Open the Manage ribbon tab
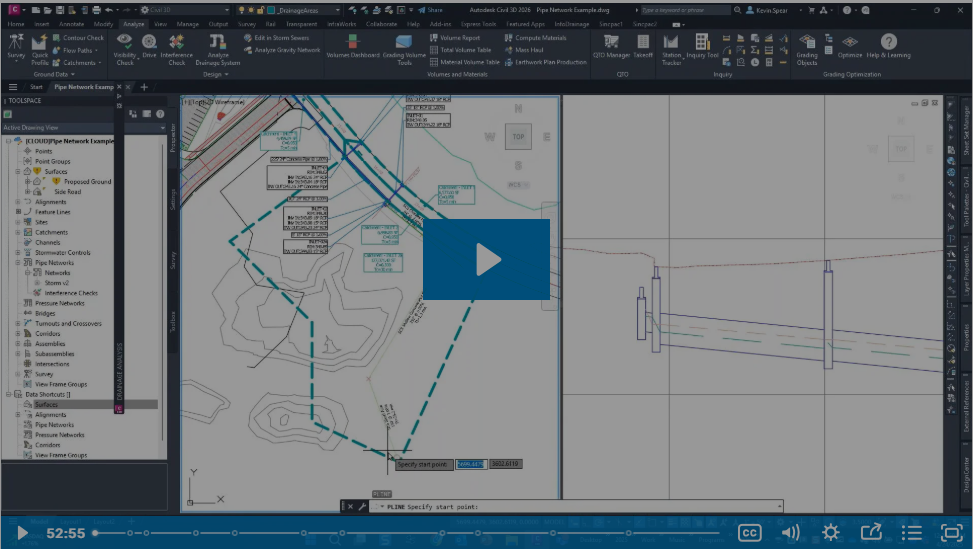The height and width of the screenshot is (549, 973). click(187, 24)
